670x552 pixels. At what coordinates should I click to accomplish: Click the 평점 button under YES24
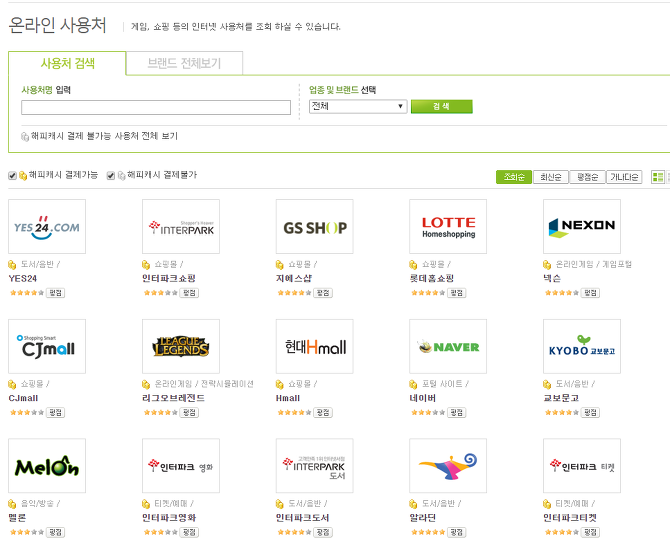tap(56, 293)
